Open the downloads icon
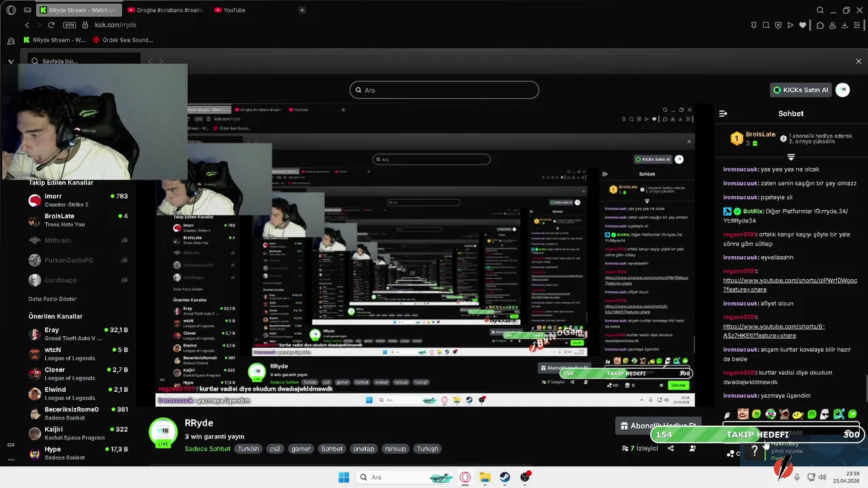 coord(845,25)
